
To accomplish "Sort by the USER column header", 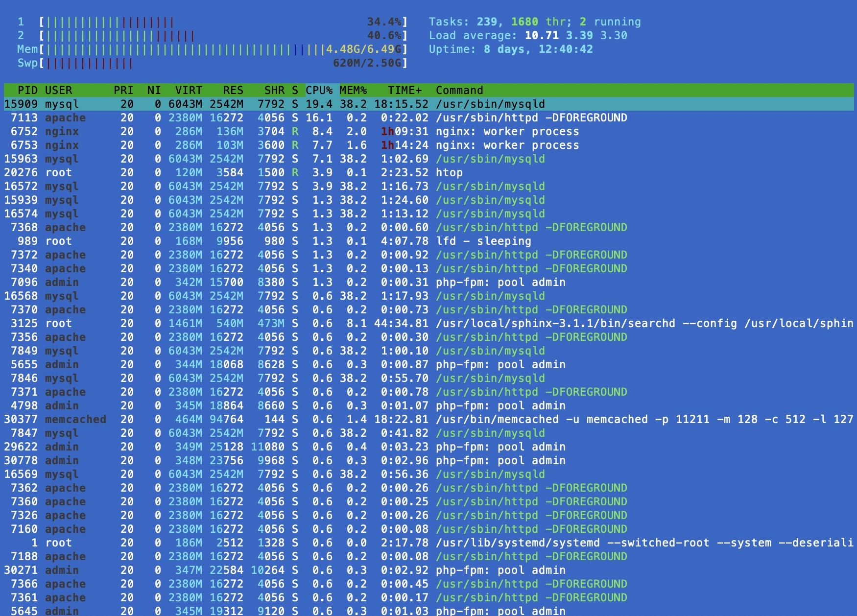I will click(x=58, y=90).
